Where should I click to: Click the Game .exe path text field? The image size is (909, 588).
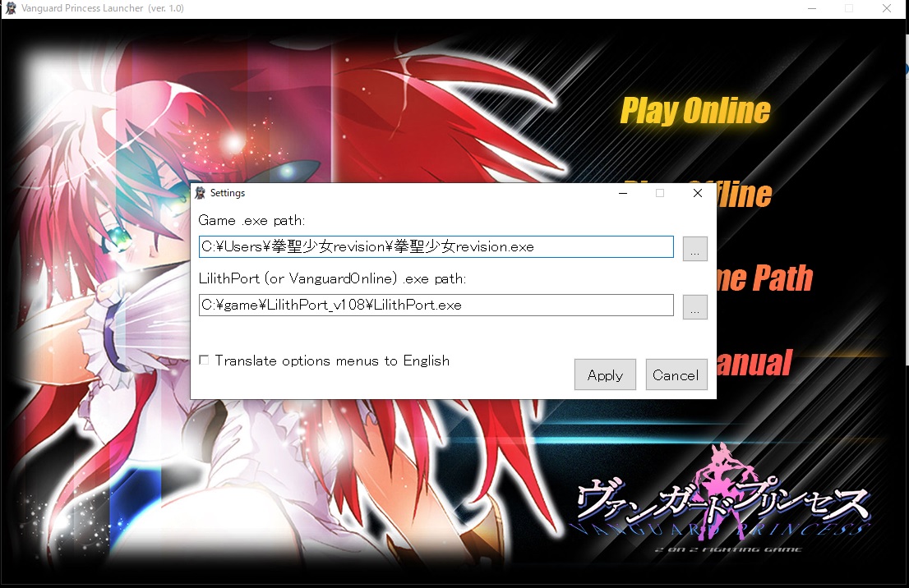click(x=436, y=247)
